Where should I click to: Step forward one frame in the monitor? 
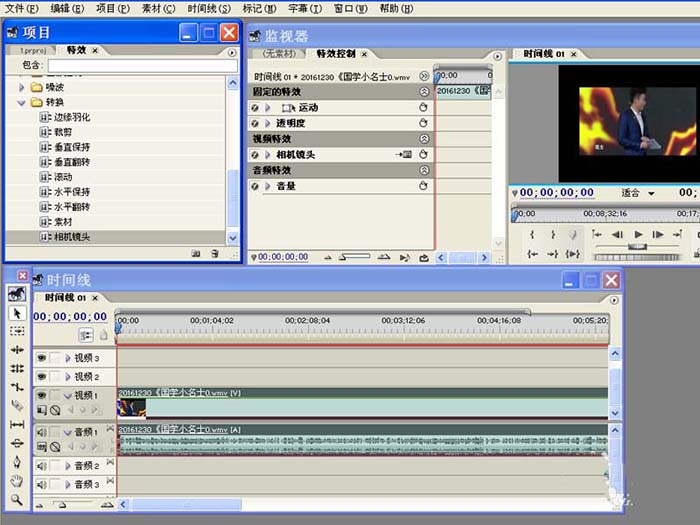click(x=658, y=234)
